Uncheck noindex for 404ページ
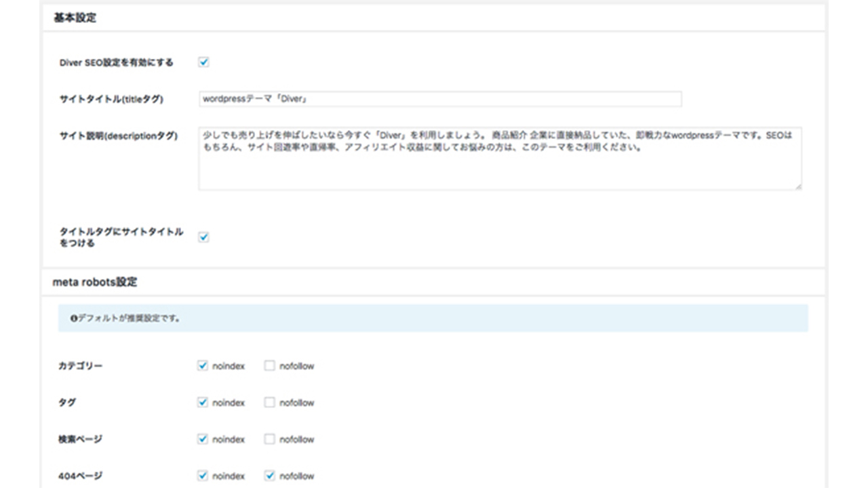The height and width of the screenshot is (488, 868). pyautogui.click(x=202, y=476)
